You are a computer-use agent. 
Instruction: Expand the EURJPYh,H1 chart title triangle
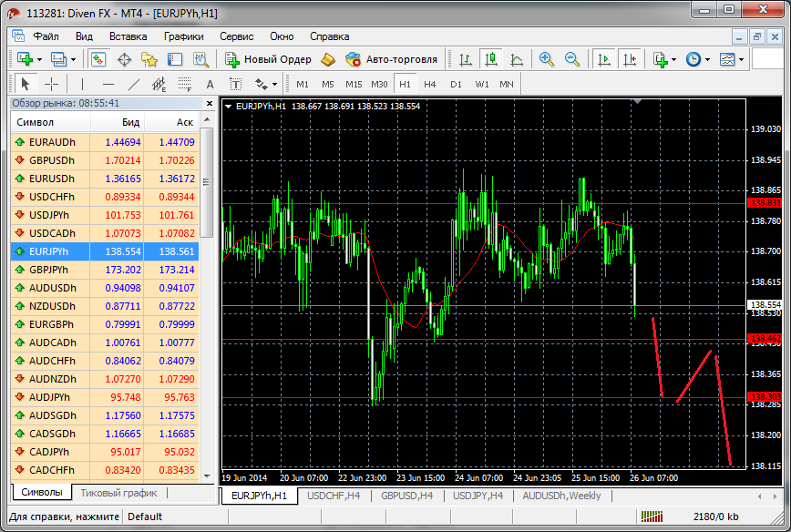228,107
